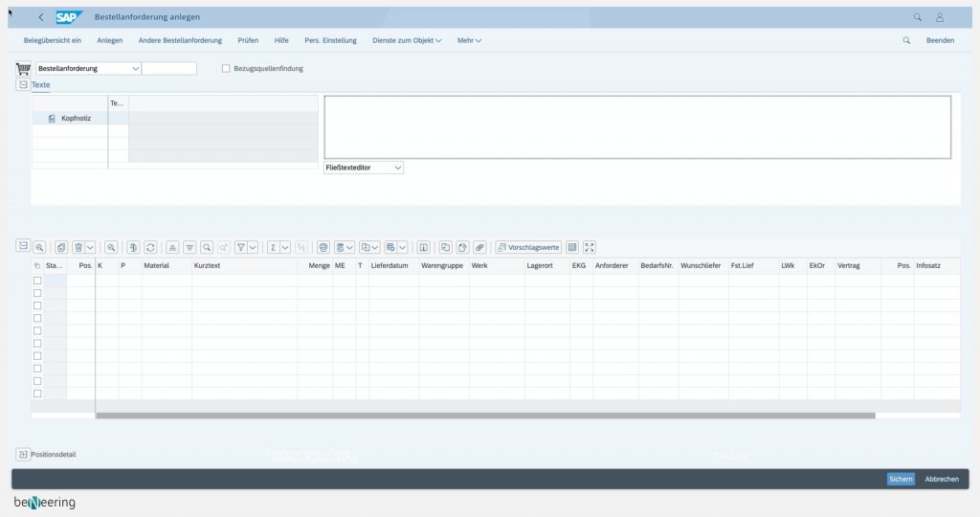Open the export options dropdown arrow
This screenshot has height=517, width=980.
click(x=374, y=248)
